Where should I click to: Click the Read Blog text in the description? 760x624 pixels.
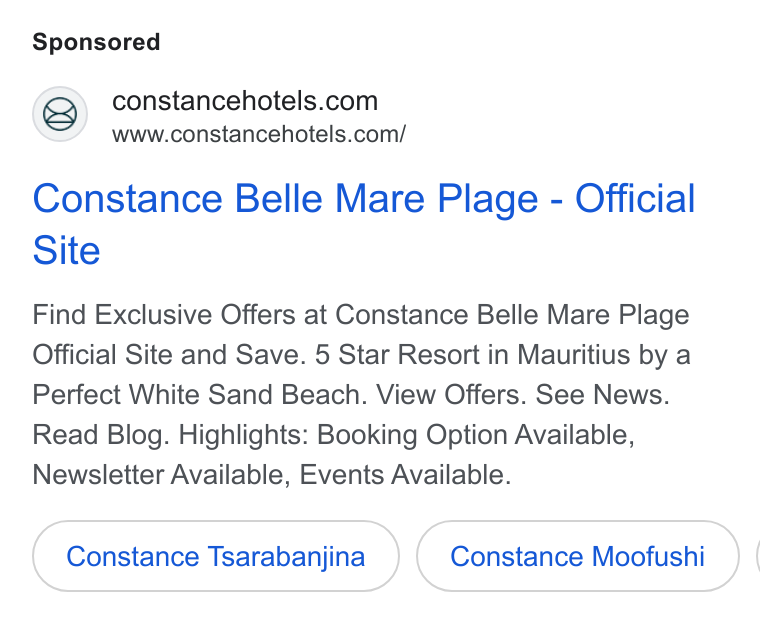tap(101, 434)
